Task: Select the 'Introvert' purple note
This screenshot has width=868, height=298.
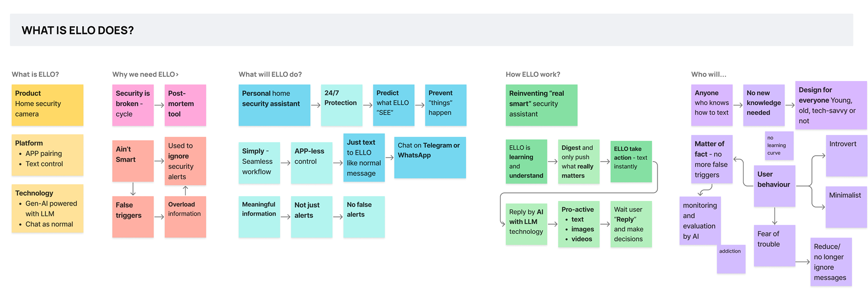Action: point(846,156)
